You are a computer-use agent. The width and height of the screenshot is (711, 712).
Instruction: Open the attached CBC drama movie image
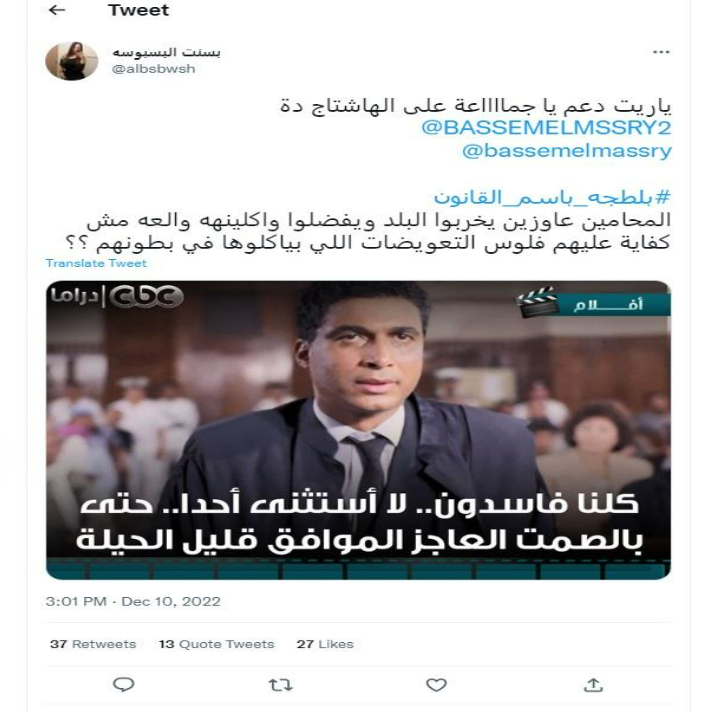coord(358,430)
